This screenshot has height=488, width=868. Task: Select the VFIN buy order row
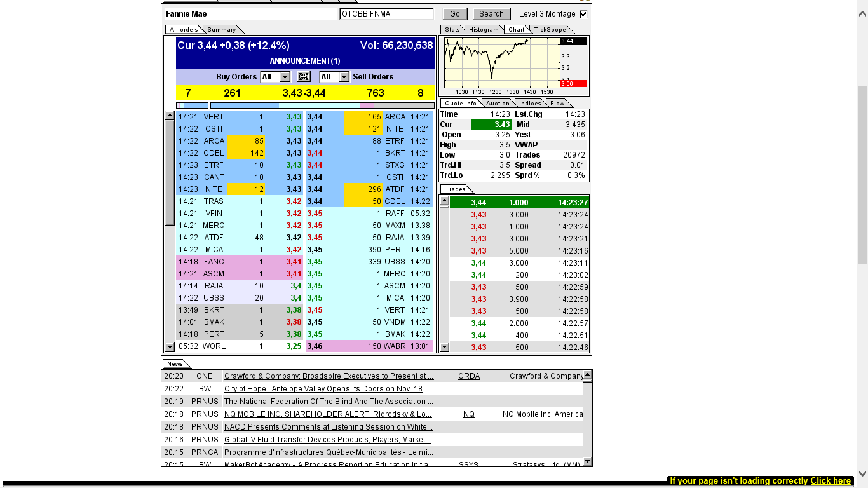(241, 213)
